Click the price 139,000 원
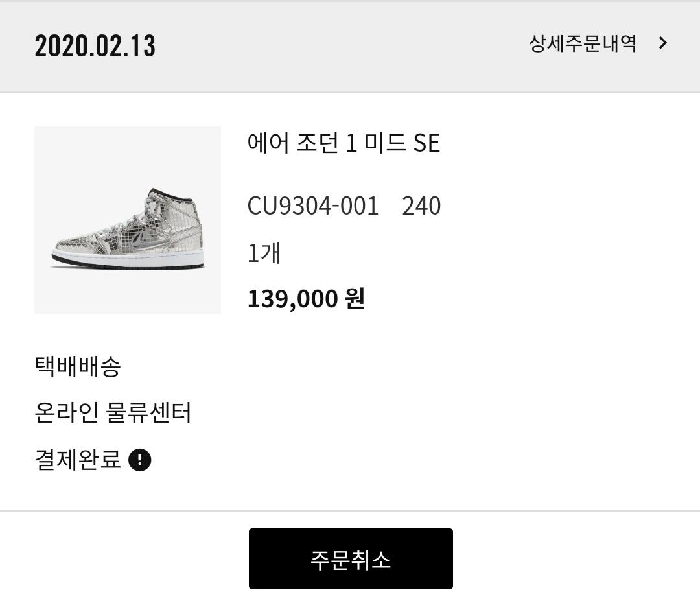The width and height of the screenshot is (700, 601). 306,298
